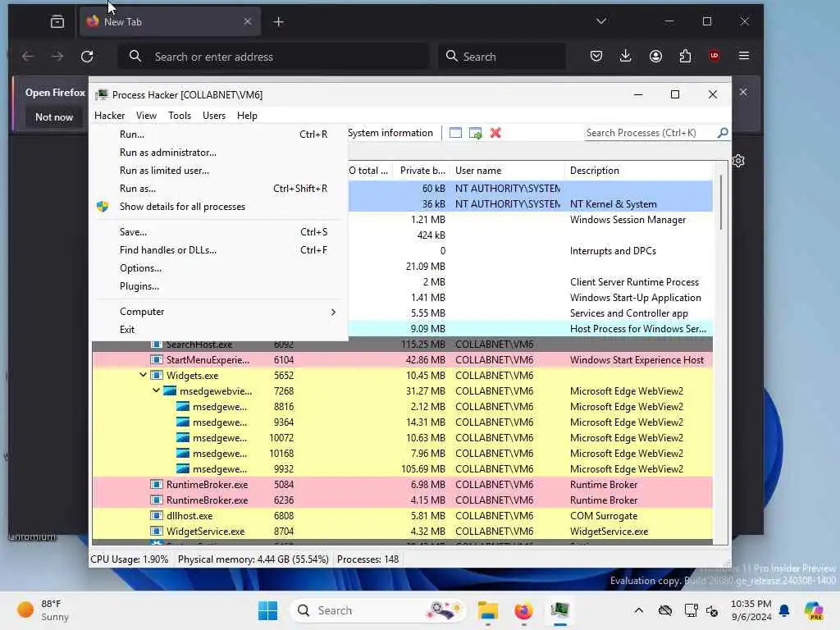The image size is (840, 630).
Task: Collapse the Widgets.exe tree node
Action: coord(143,375)
